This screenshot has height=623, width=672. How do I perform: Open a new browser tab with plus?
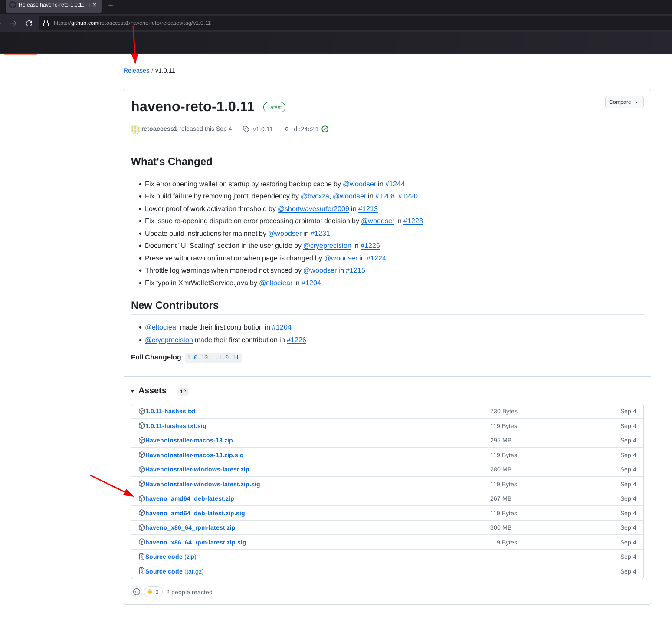(111, 5)
